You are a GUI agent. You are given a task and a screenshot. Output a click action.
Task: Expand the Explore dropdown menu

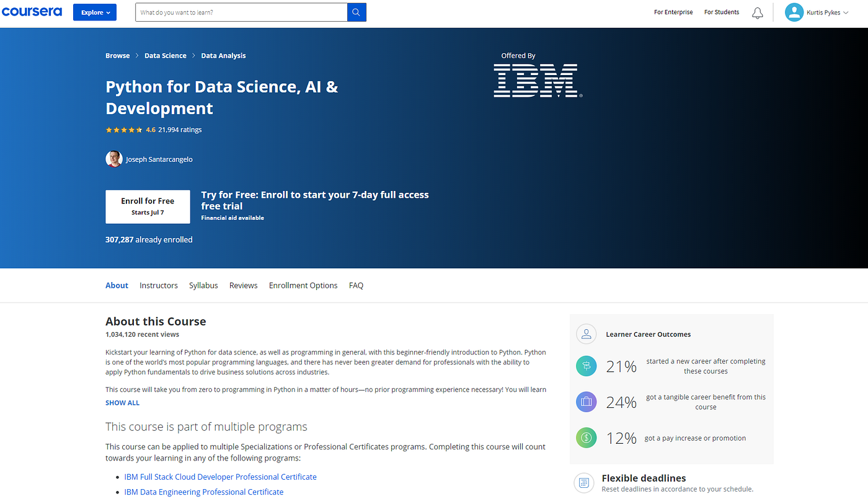pyautogui.click(x=95, y=12)
